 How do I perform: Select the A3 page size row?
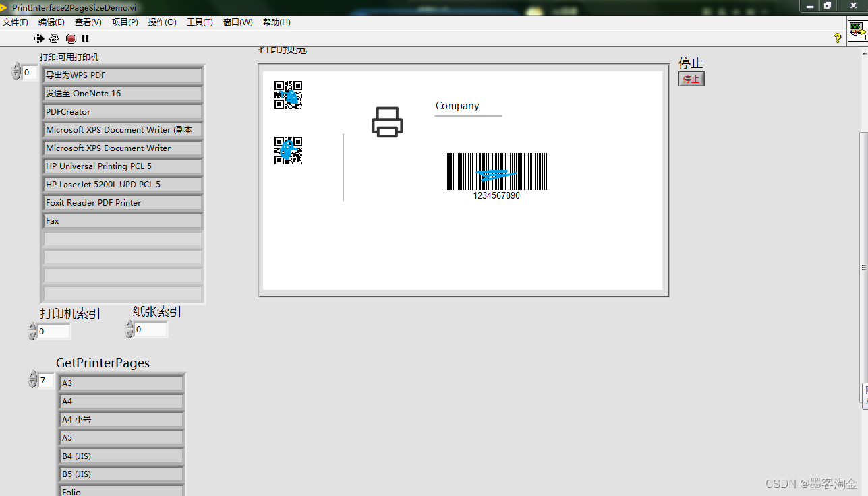tap(121, 383)
